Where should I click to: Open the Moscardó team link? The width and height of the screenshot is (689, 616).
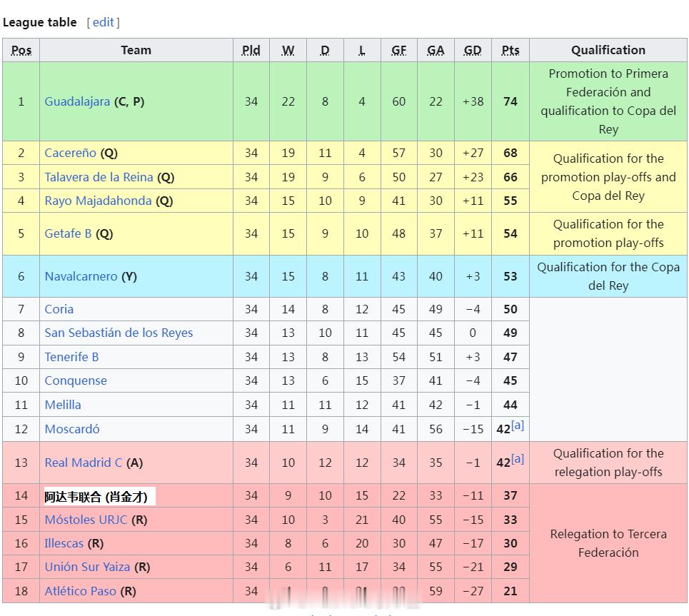click(x=72, y=429)
